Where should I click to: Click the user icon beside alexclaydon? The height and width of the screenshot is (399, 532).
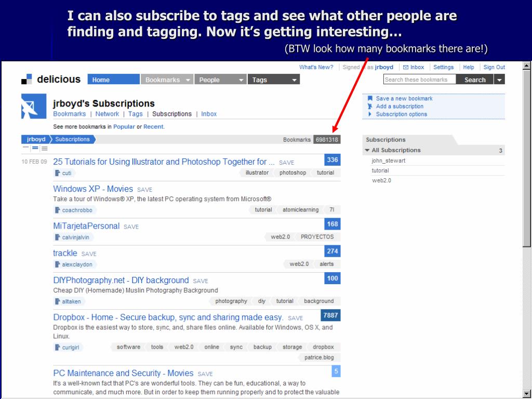pyautogui.click(x=57, y=264)
